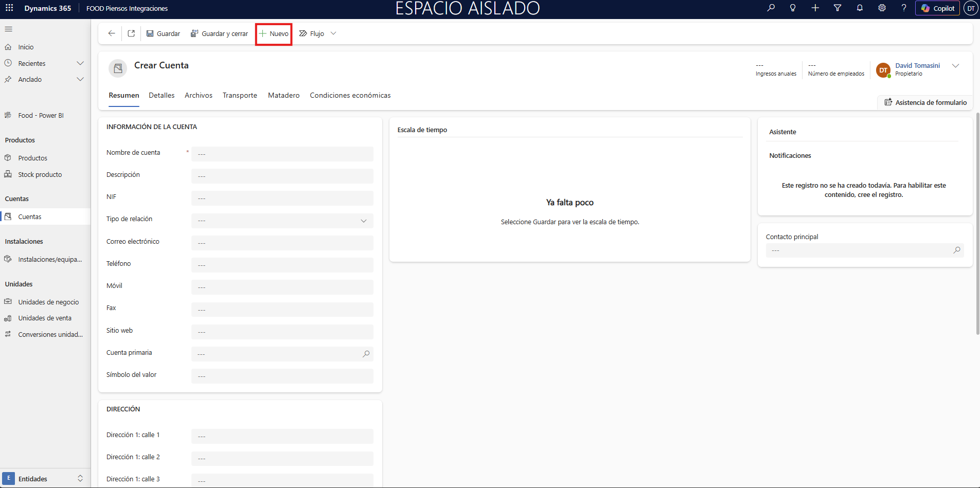Open the Condiciones económicas tab

coord(350,96)
